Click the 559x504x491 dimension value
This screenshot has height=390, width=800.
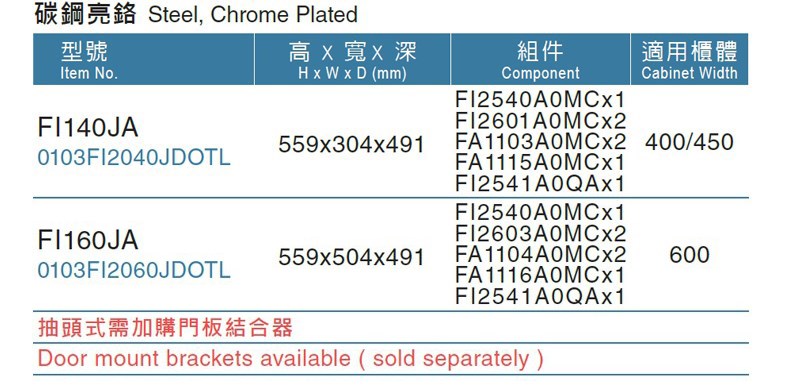[352, 257]
